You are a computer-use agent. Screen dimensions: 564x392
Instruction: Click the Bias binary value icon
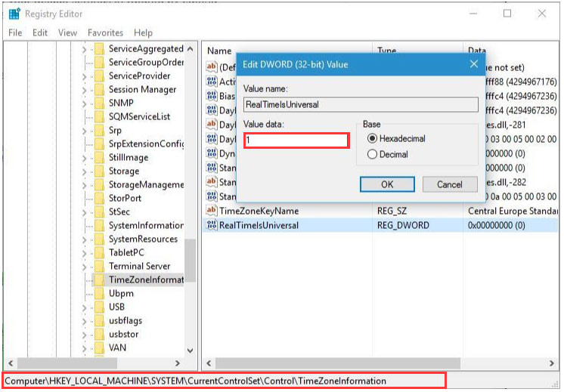[x=212, y=96]
